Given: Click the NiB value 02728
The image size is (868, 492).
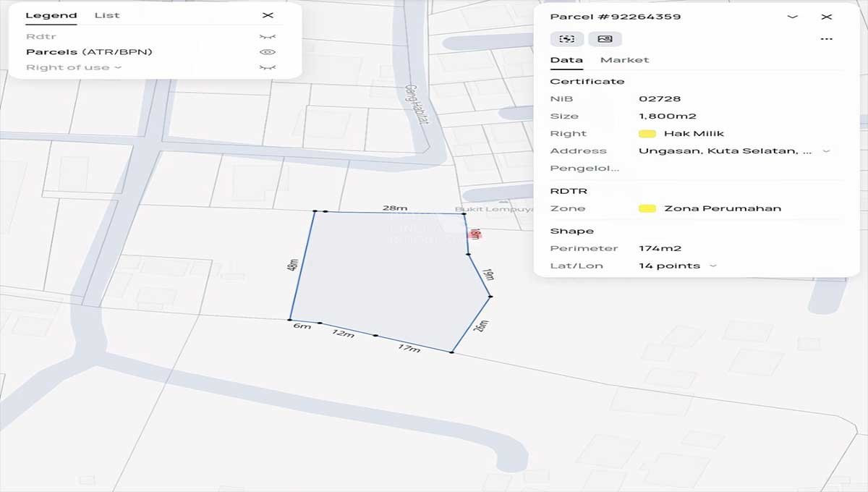Looking at the screenshot, I should 660,99.
